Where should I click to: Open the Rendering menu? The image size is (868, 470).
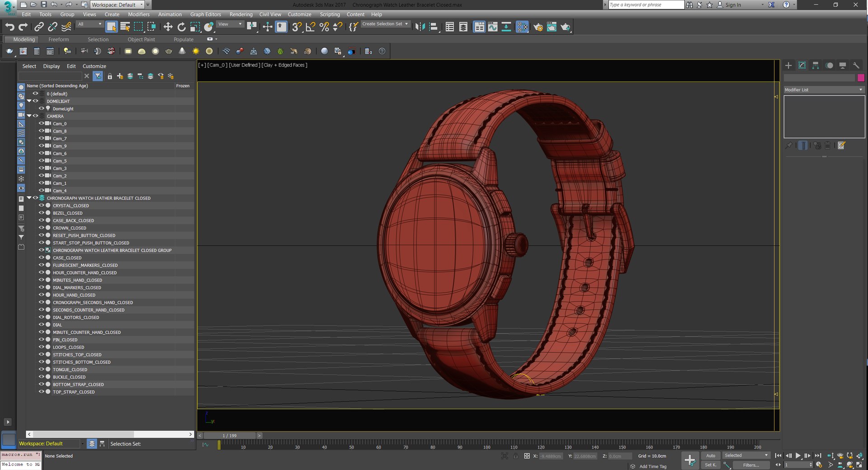pos(241,14)
